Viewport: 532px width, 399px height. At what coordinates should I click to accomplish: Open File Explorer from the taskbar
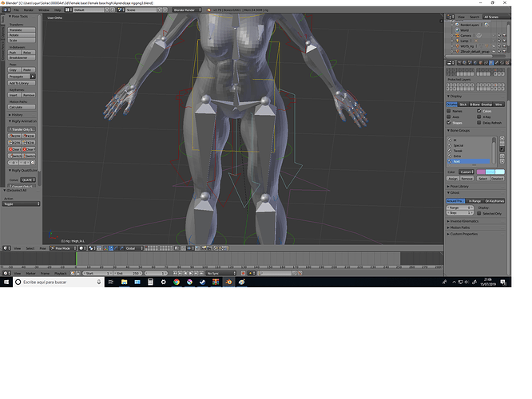pos(124,282)
